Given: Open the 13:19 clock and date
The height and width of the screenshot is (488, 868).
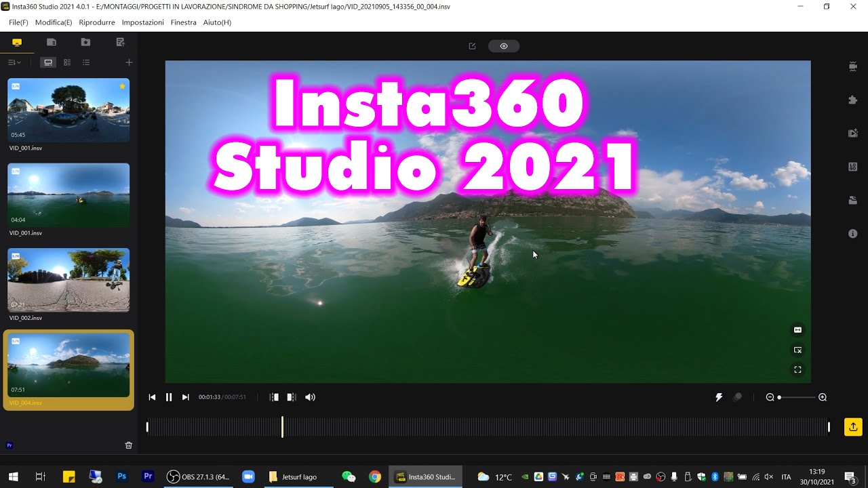Looking at the screenshot, I should click(817, 476).
